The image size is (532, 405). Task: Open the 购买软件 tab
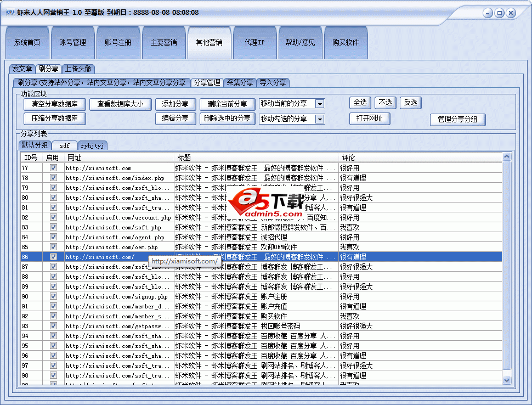pyautogui.click(x=346, y=42)
